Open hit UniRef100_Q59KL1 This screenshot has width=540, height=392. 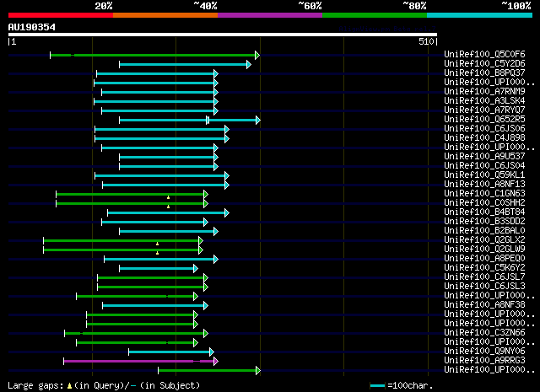[484, 175]
